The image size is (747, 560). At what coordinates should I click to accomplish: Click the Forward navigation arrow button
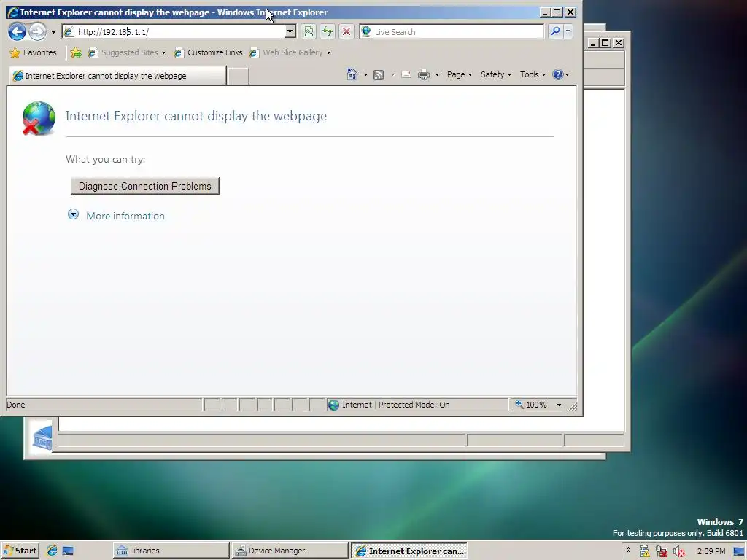(x=37, y=32)
